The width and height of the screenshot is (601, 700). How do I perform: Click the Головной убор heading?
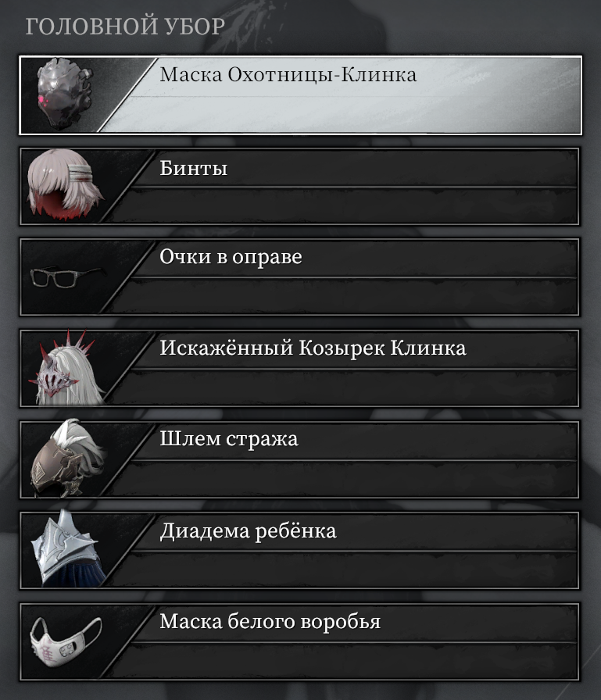(x=126, y=27)
